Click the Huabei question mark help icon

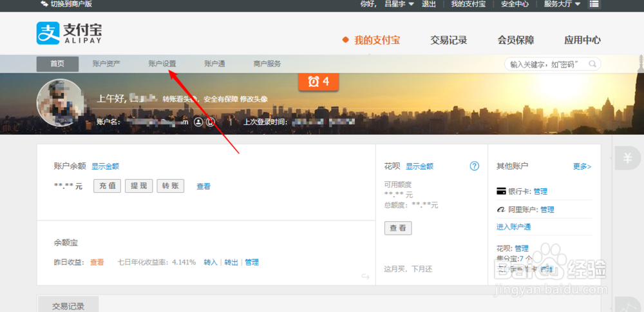[x=475, y=166]
